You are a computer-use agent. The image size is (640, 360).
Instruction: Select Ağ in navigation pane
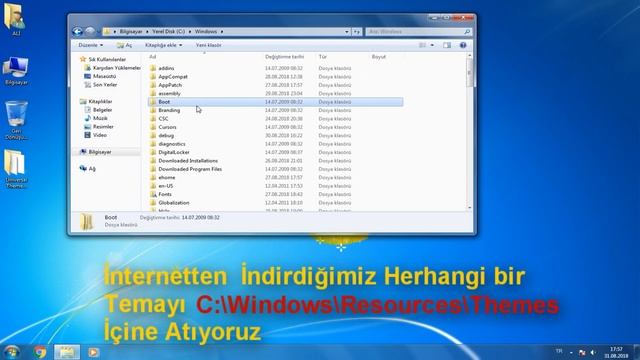88,169
